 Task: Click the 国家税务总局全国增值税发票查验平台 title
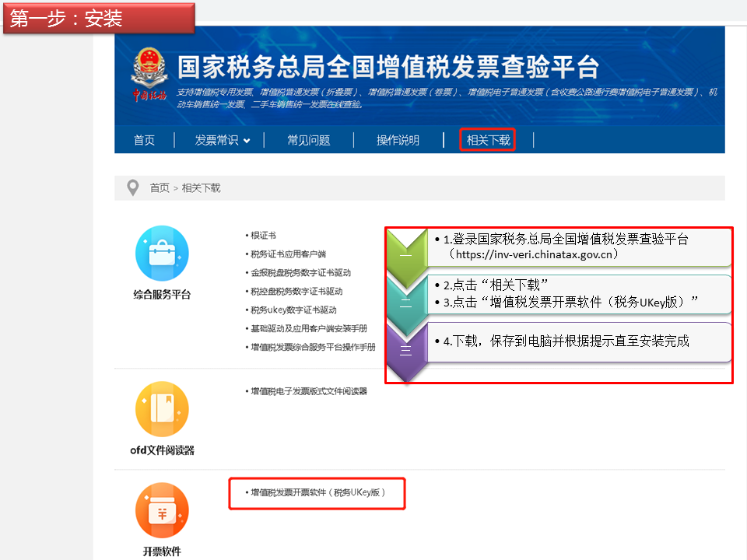coord(388,66)
